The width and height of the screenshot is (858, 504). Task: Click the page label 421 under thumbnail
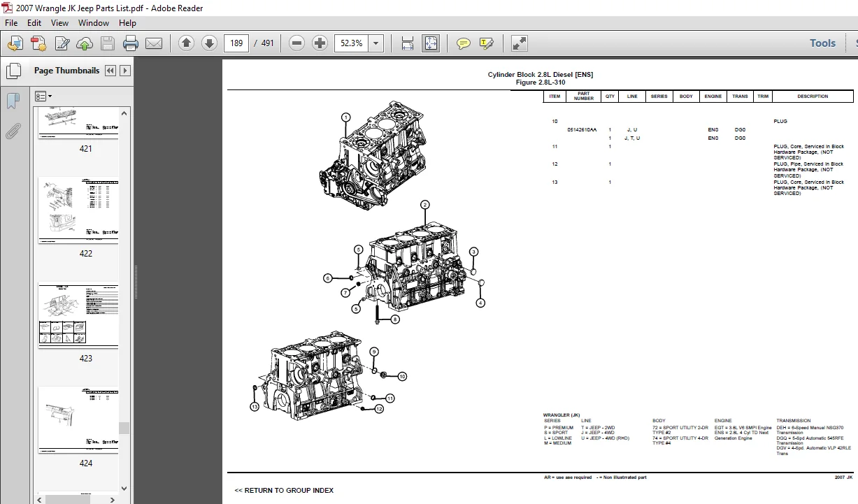pyautogui.click(x=85, y=148)
